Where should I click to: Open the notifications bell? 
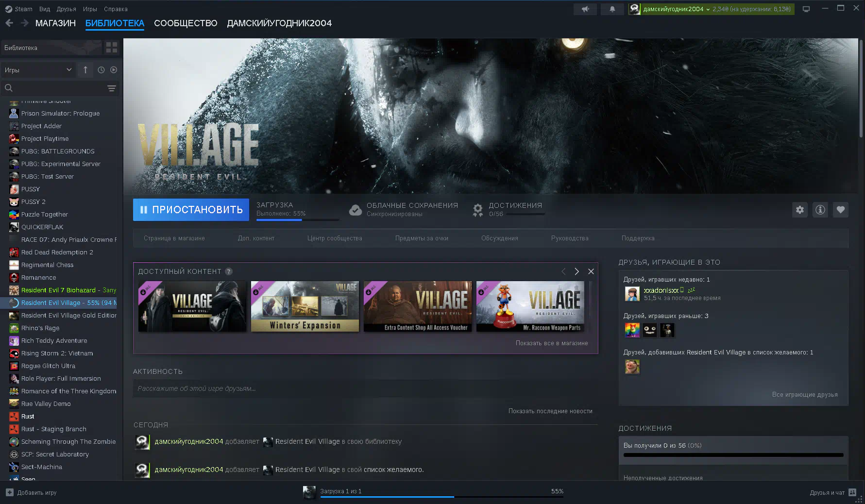612,9
